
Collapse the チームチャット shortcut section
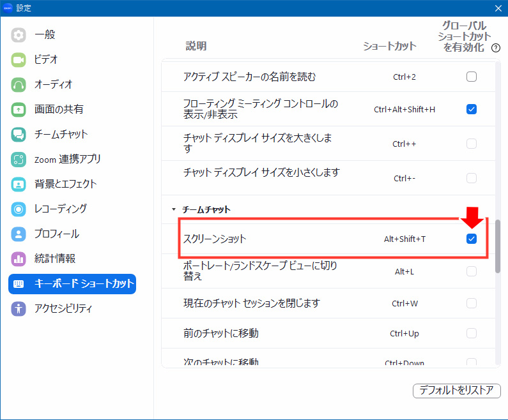pos(173,209)
